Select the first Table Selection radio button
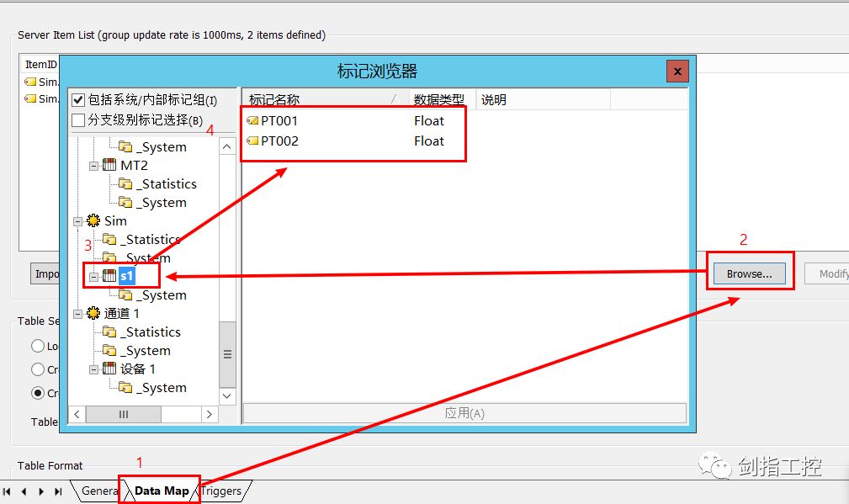Image resolution: width=849 pixels, height=504 pixels. point(38,345)
